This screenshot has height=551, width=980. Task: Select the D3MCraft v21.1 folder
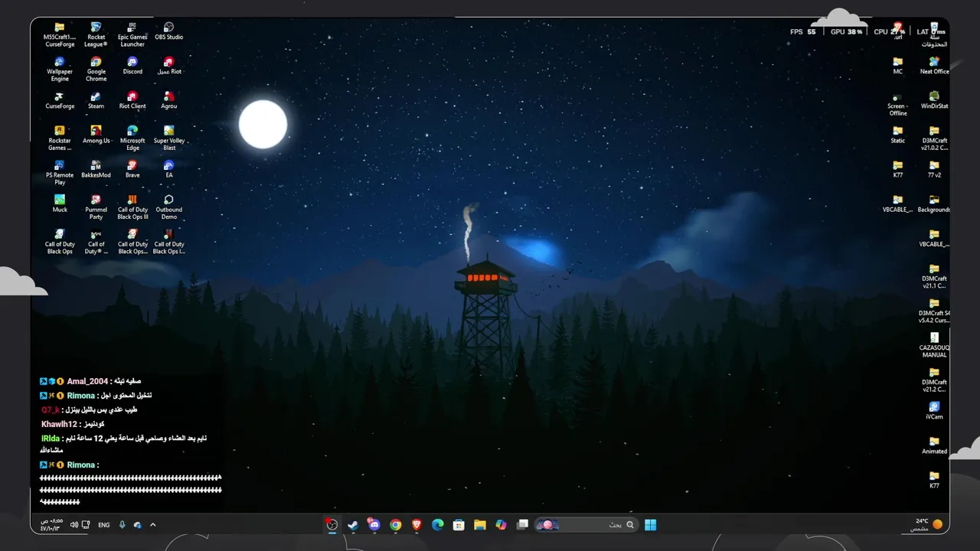click(x=934, y=275)
